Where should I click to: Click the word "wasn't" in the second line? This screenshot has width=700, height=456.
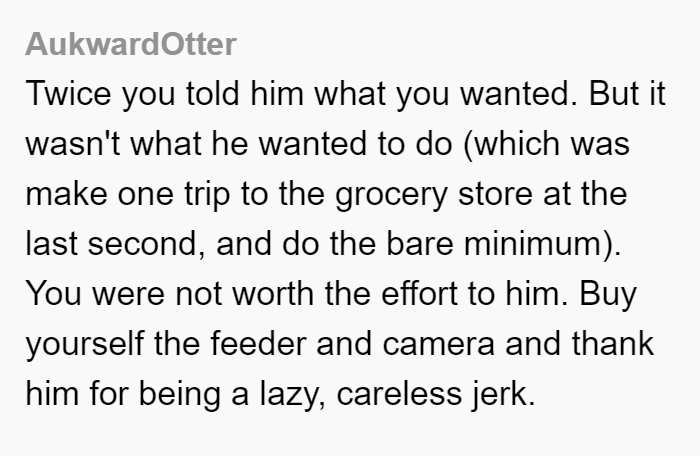click(x=72, y=143)
